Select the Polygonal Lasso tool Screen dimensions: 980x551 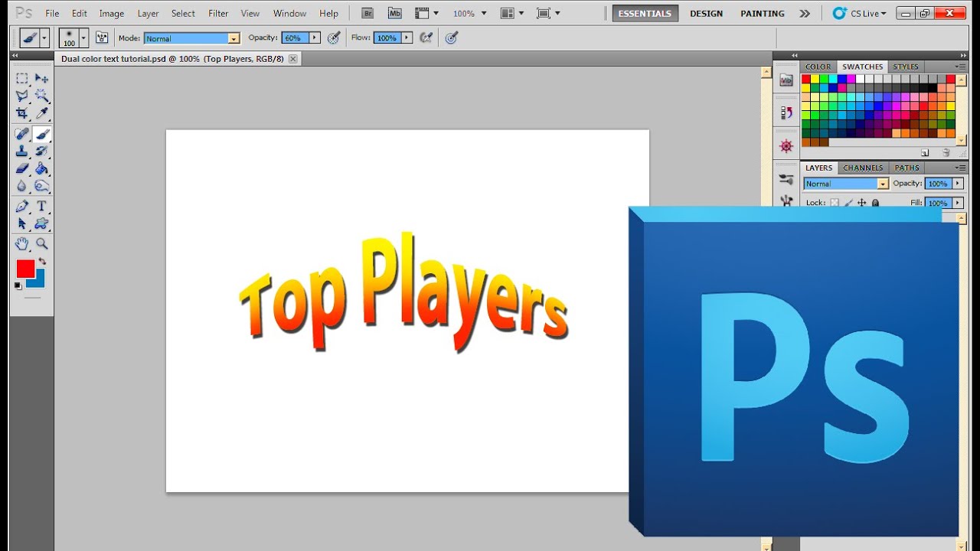click(22, 96)
